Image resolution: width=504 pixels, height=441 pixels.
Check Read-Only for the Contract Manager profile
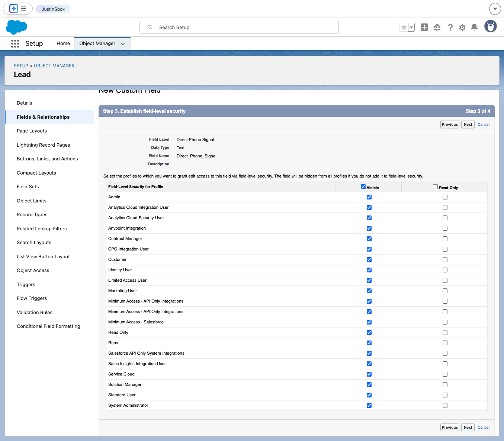pos(445,239)
